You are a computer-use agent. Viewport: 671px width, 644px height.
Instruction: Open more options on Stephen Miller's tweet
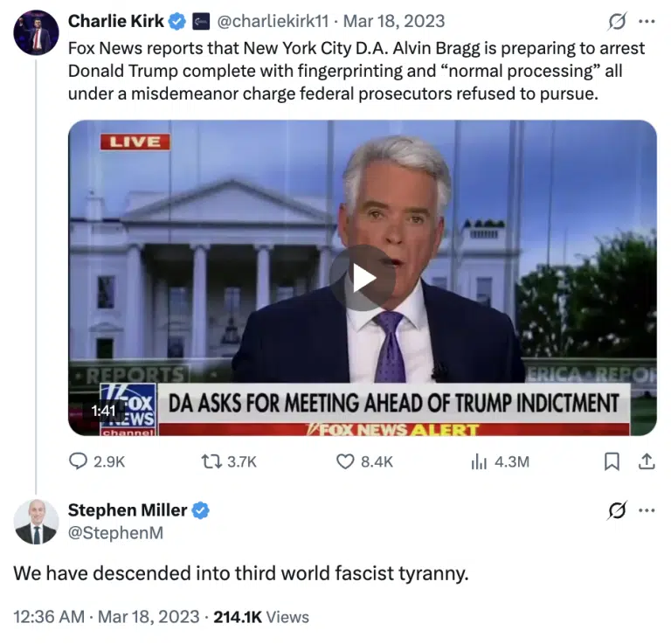[x=647, y=510]
